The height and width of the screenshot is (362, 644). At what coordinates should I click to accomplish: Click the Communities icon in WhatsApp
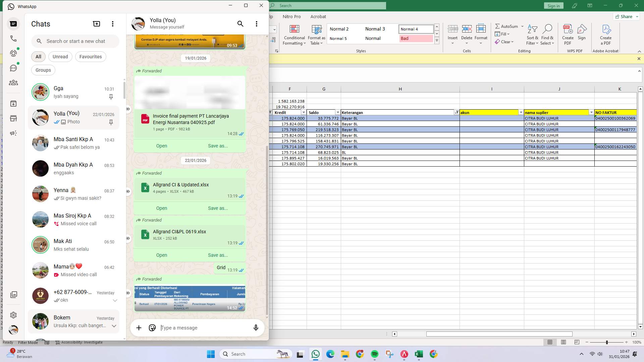[13, 83]
